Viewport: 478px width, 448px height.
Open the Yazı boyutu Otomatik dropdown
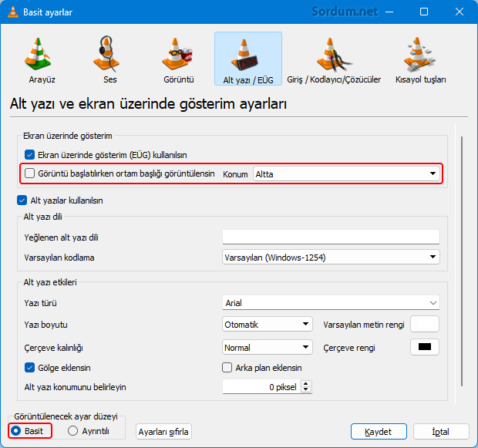(x=268, y=324)
